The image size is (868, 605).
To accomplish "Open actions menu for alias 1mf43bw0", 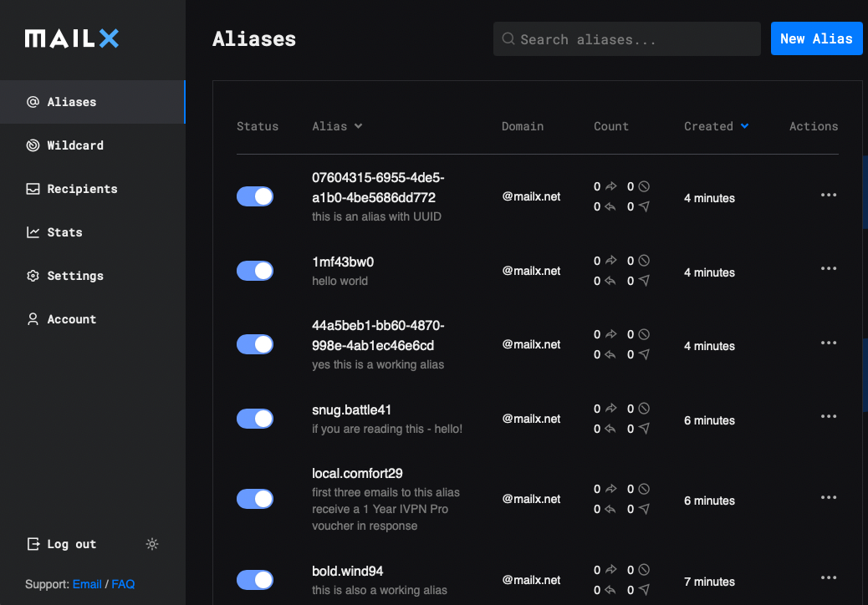I will [x=828, y=269].
